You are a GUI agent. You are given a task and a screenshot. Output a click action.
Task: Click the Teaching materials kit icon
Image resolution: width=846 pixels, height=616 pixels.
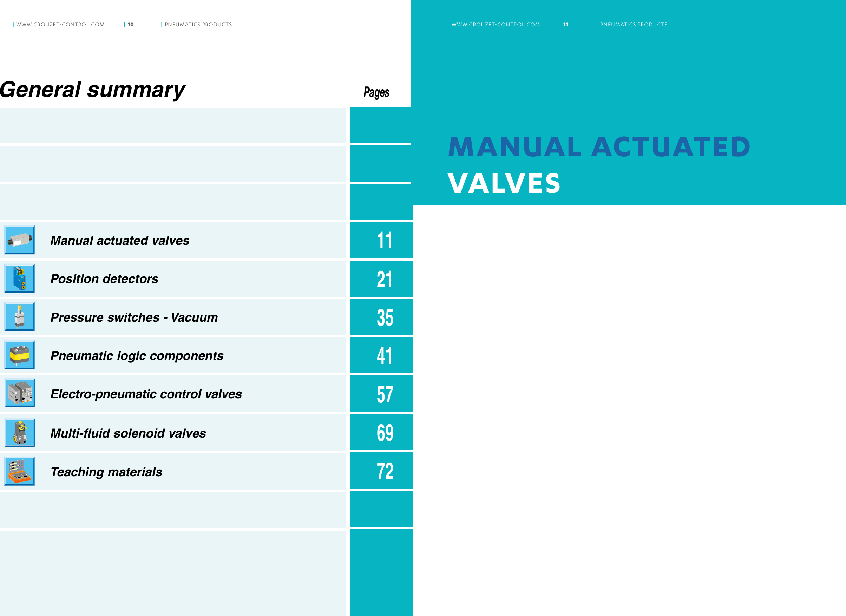[19, 471]
